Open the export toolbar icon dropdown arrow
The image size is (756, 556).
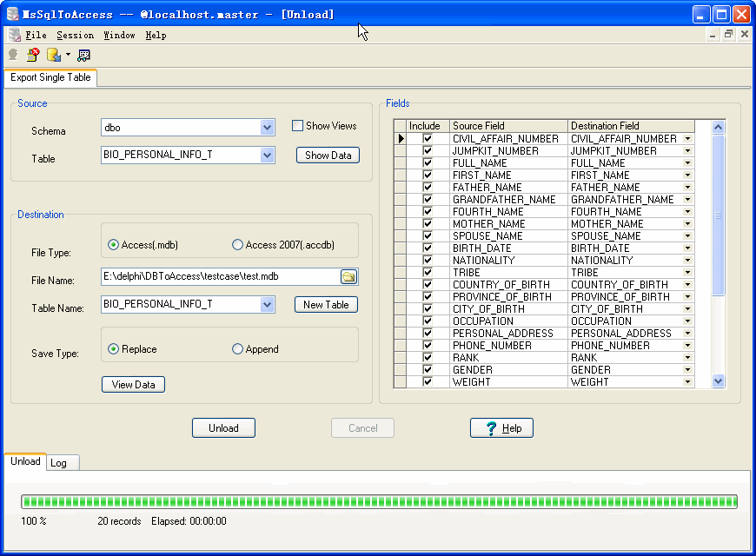click(68, 55)
